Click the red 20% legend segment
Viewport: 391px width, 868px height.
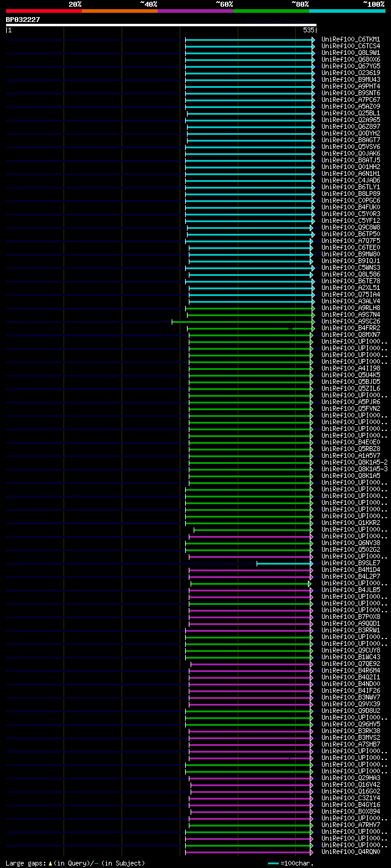pyautogui.click(x=43, y=10)
